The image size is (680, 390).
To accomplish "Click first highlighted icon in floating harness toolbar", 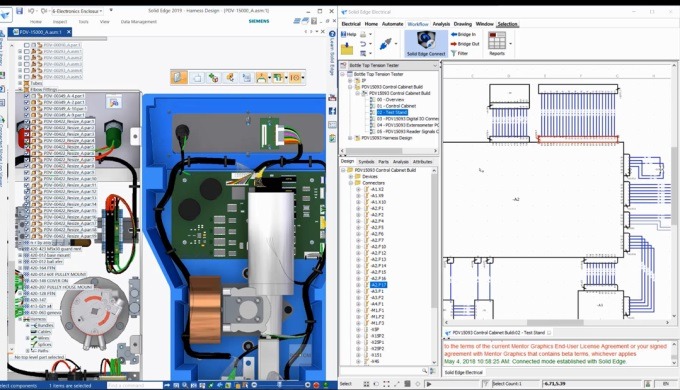I will [x=179, y=78].
